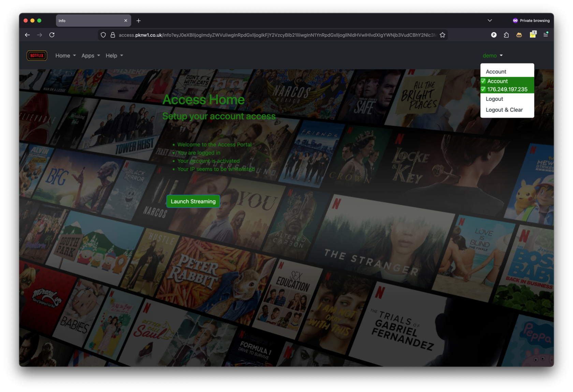
Task: Click the forward navigation arrow
Action: pos(40,35)
